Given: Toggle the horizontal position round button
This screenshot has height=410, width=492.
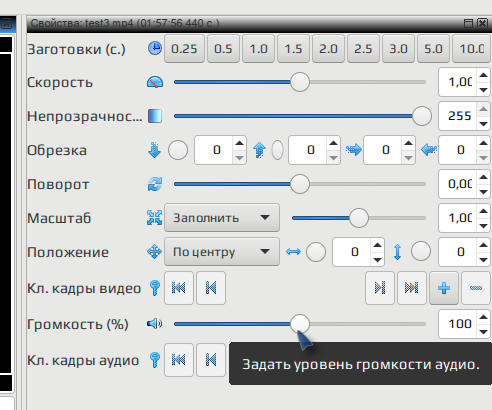Looking at the screenshot, I should pyautogui.click(x=316, y=252).
